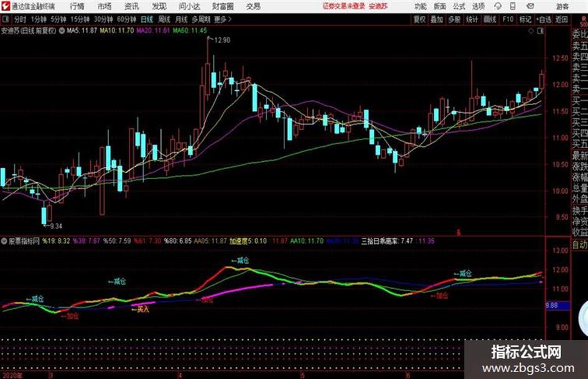Open the 资讯 menu

(x=131, y=6)
